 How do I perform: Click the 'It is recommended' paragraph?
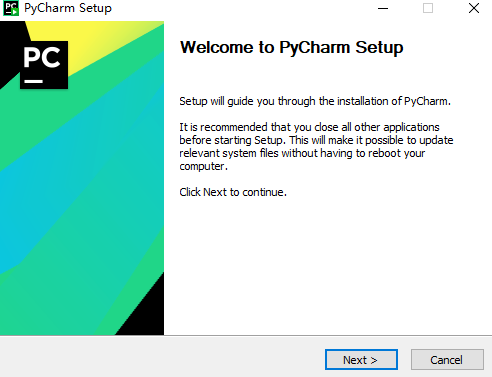click(316, 146)
